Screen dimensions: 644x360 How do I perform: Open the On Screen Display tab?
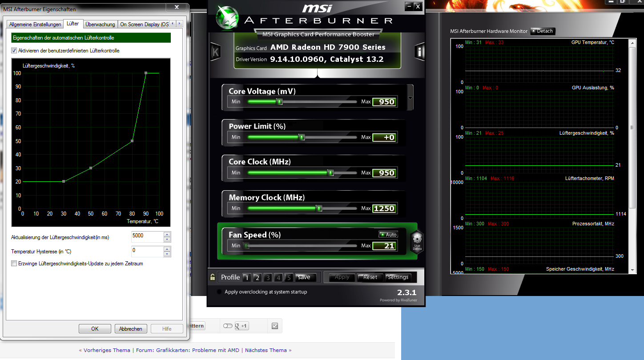[144, 24]
